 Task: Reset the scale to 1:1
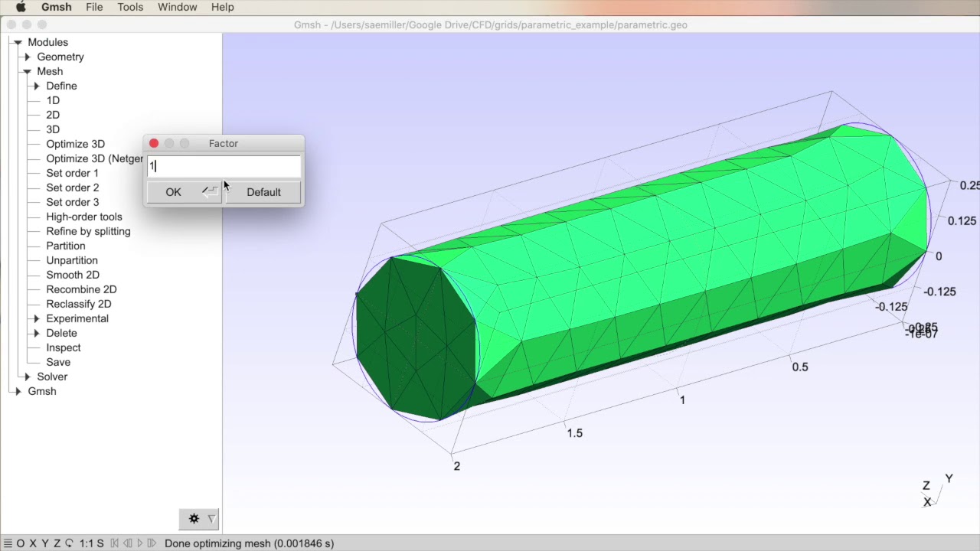(86, 543)
